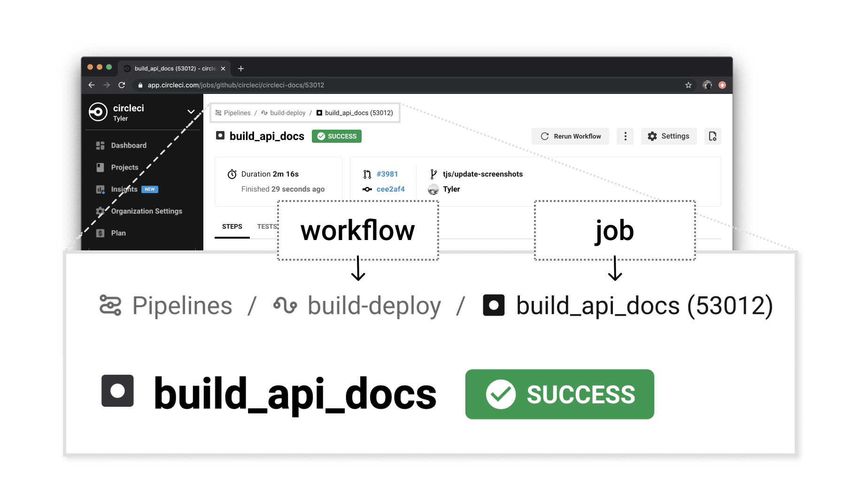Viewport: 843px width, 504px height.
Task: Click build_api_docs (53012) in enlarged breadcrumb
Action: coord(644,306)
